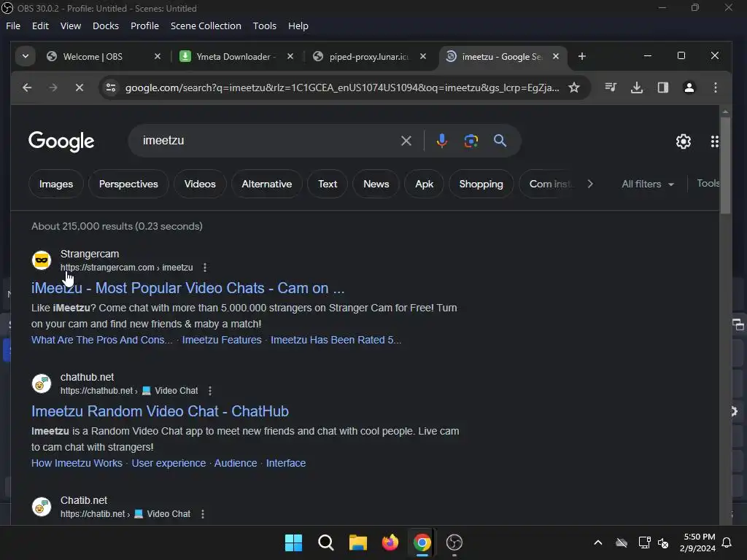The height and width of the screenshot is (560, 747).
Task: Open options for the Chatib.net result
Action: click(203, 514)
